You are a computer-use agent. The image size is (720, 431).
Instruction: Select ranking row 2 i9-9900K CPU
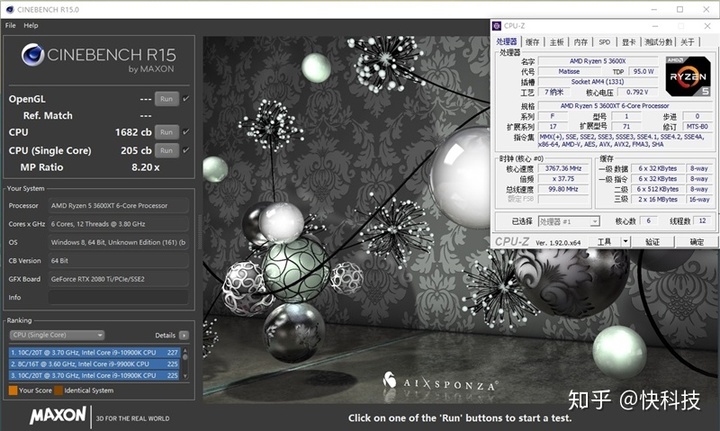(x=94, y=364)
